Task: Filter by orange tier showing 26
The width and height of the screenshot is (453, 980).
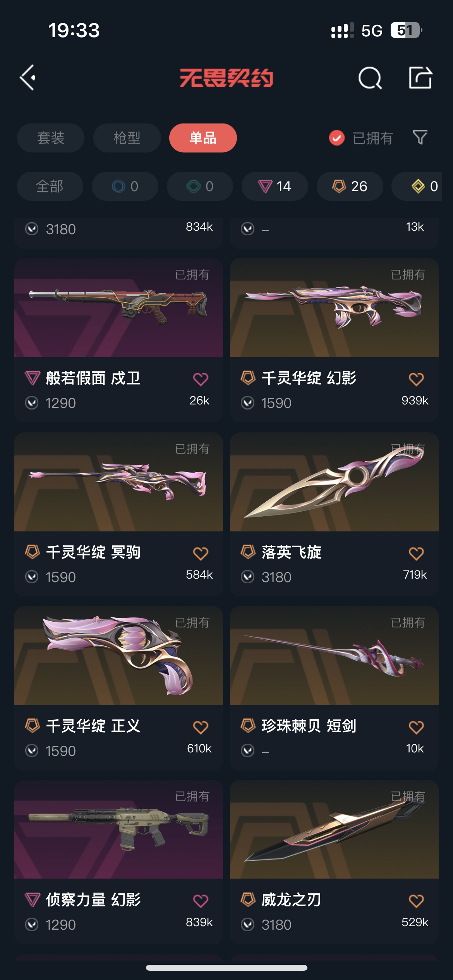Action: tap(350, 186)
